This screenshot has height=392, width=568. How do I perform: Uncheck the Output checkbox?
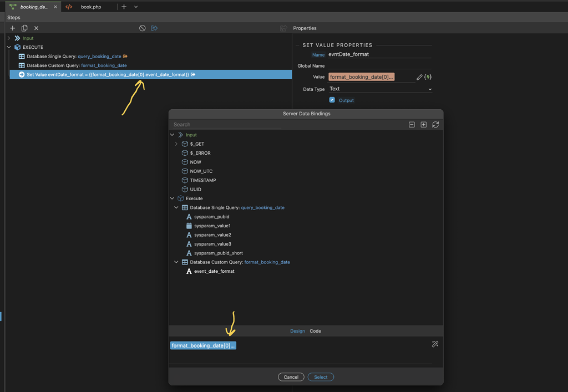coord(332,100)
